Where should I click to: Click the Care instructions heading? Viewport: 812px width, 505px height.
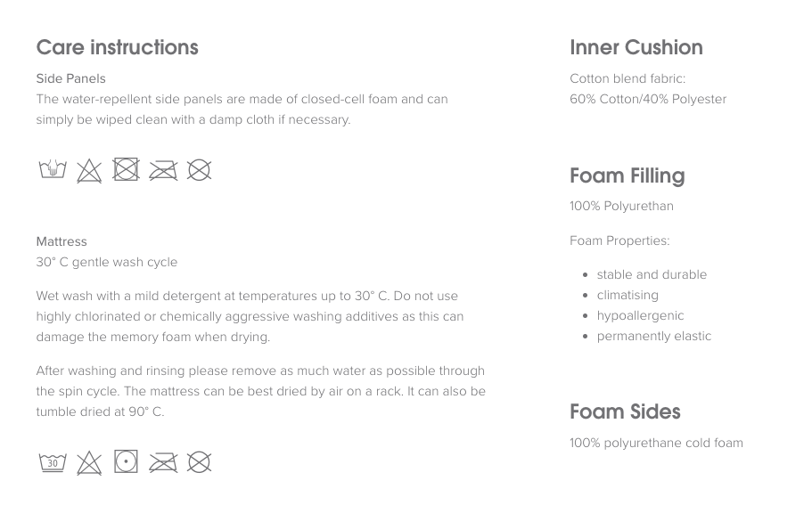[x=117, y=47]
